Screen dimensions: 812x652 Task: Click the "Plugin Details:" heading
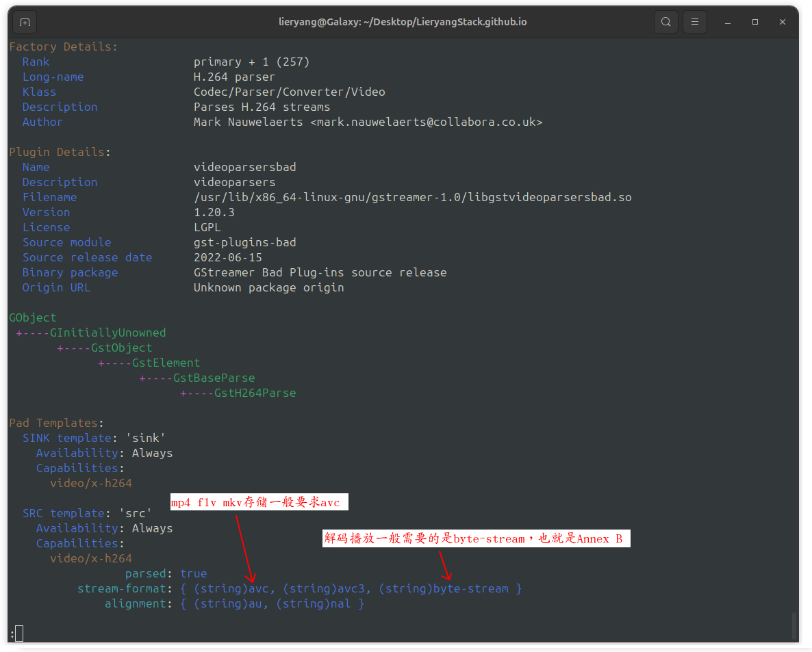[x=60, y=152]
